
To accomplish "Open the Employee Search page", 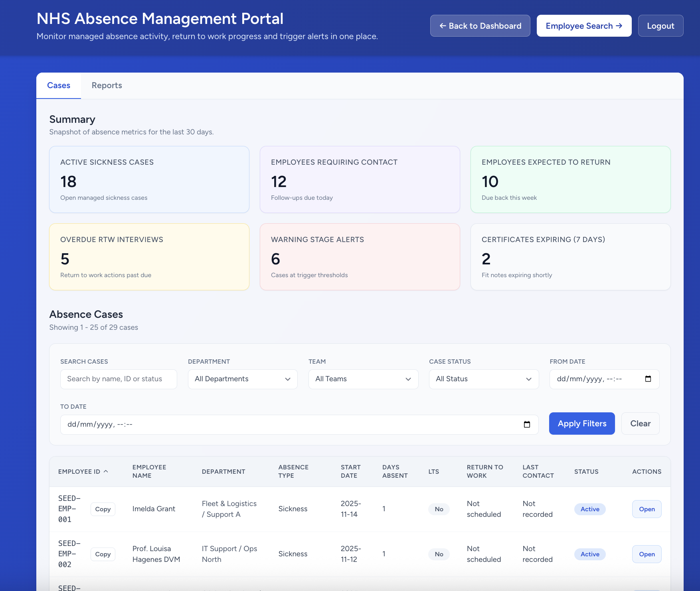I will tap(584, 26).
